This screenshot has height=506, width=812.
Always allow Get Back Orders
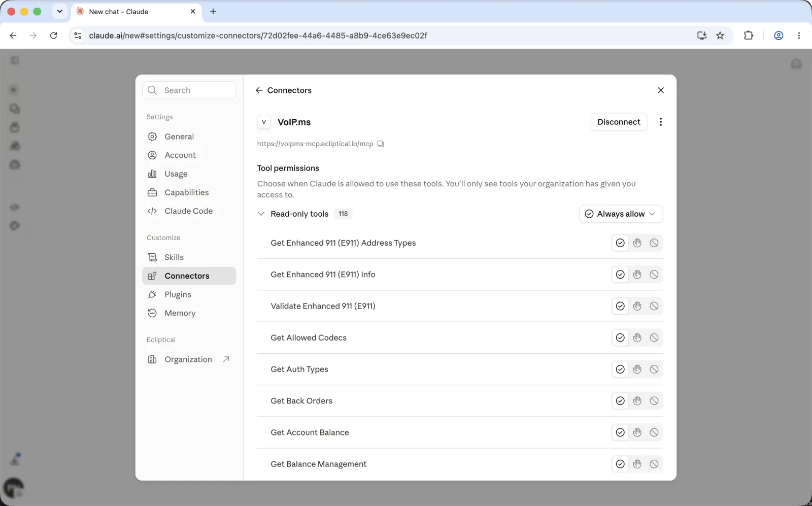pyautogui.click(x=620, y=401)
